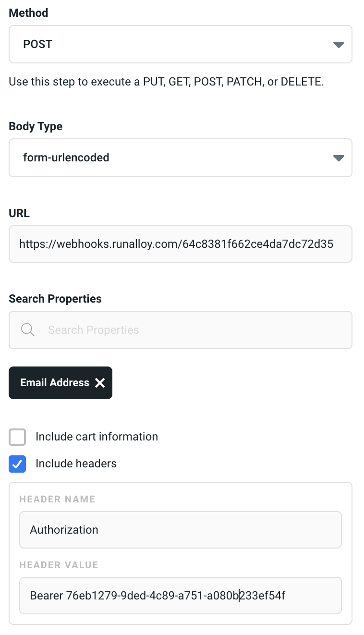Click the PUT, GET, POST help text
Image resolution: width=364 pixels, height=635 pixels.
(x=166, y=82)
